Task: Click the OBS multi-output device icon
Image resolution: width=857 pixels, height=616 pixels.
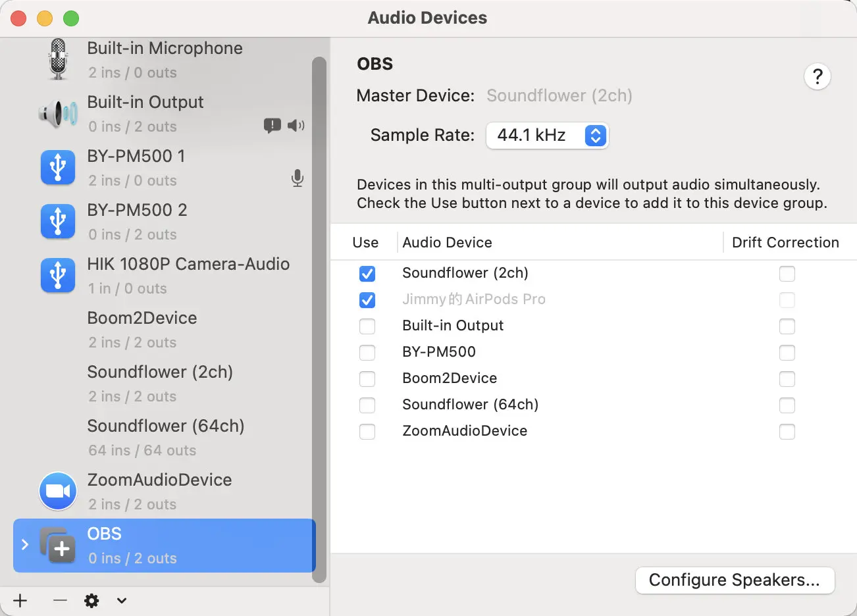Action: tap(58, 546)
